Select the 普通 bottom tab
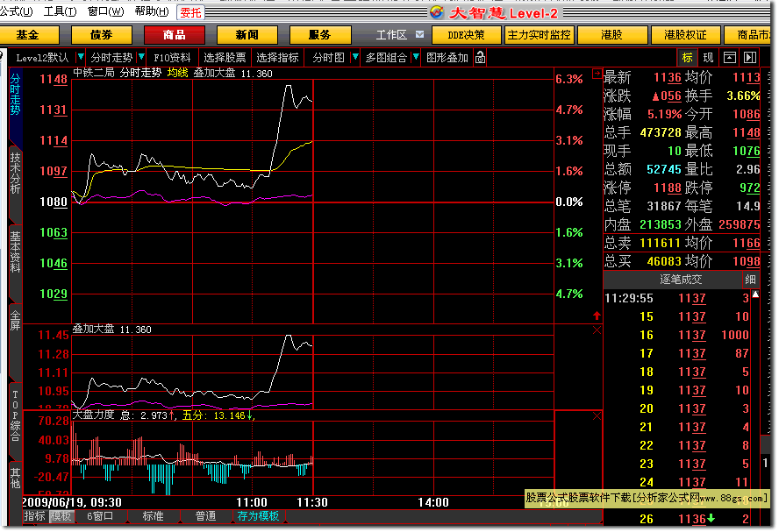Screen dimensions: 779x532 click(205, 516)
